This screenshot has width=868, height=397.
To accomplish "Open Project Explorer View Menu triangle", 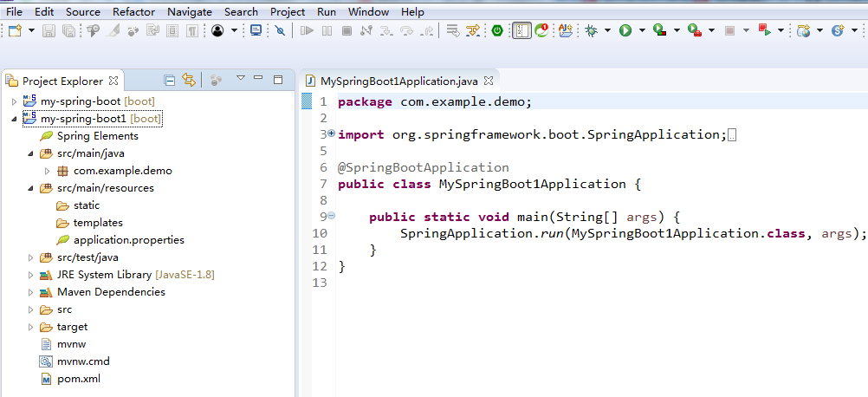I will pos(240,79).
